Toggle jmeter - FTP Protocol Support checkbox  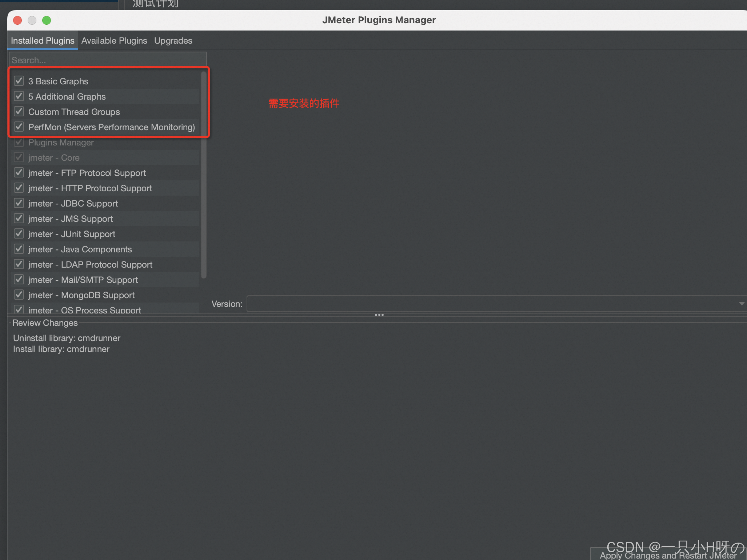tap(19, 172)
